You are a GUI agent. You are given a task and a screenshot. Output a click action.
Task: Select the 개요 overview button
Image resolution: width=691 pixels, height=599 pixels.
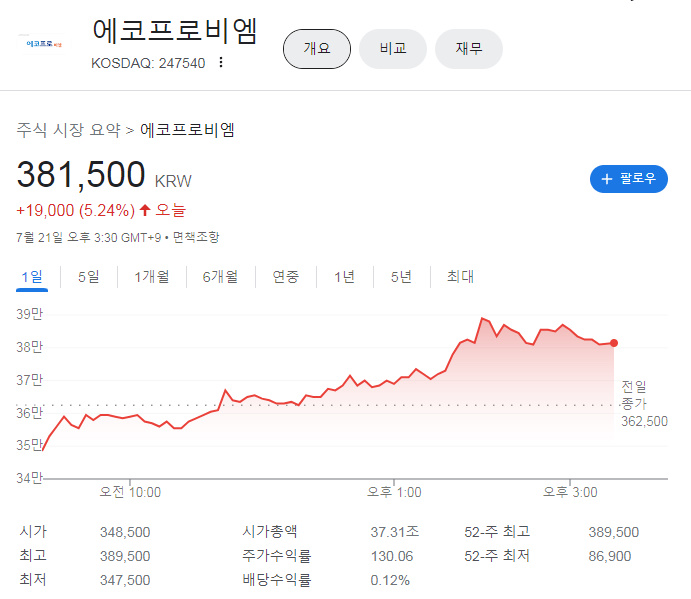317,49
